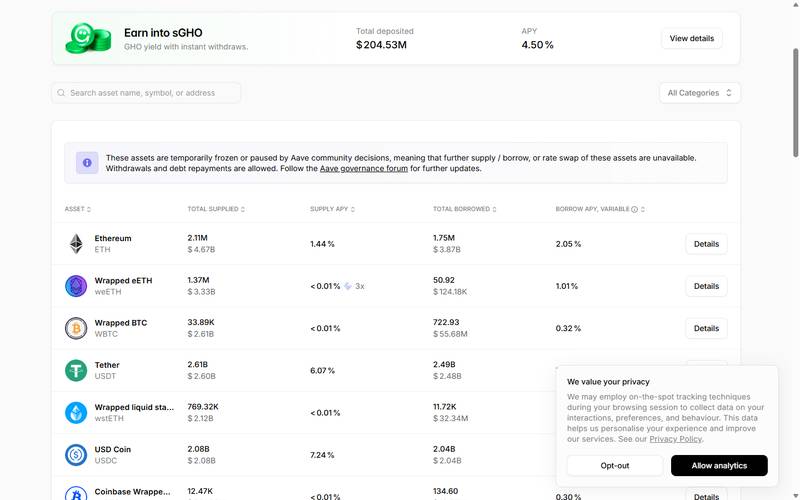Click Ethereum's 2.05% borrow APY
Screen dimensions: 800x500
pyautogui.click(x=568, y=244)
